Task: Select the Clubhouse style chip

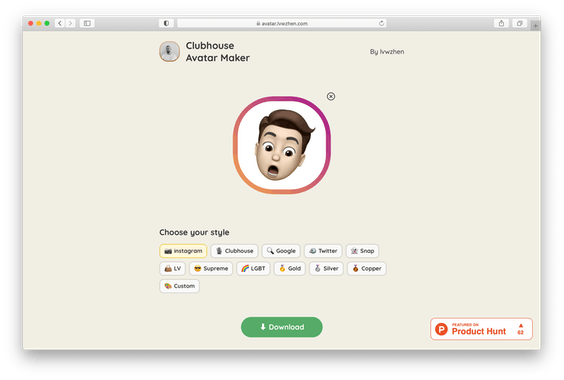Action: click(x=234, y=251)
